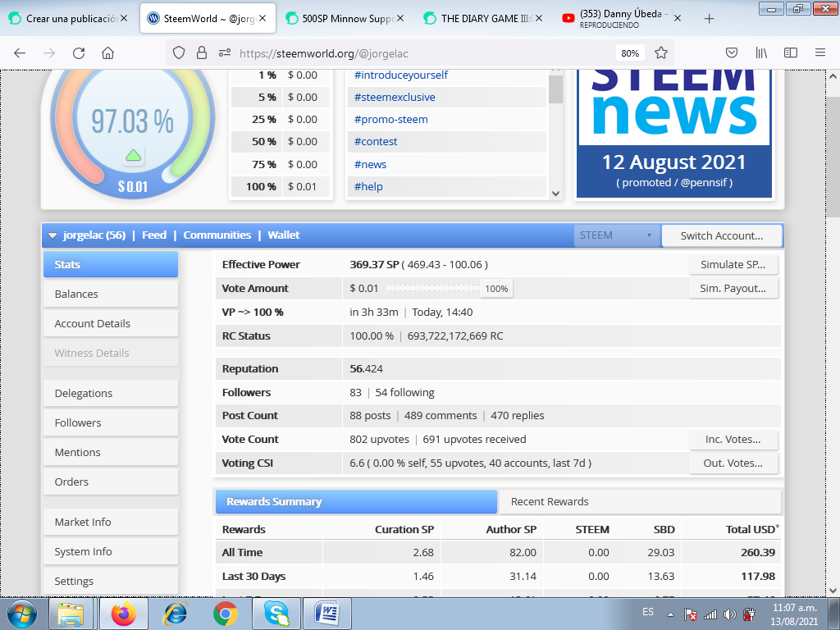Open Market Info in the sidebar
840x630 pixels.
click(111, 522)
